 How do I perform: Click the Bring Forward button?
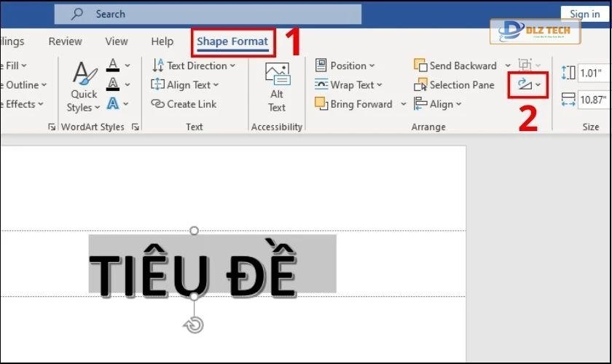pyautogui.click(x=354, y=104)
